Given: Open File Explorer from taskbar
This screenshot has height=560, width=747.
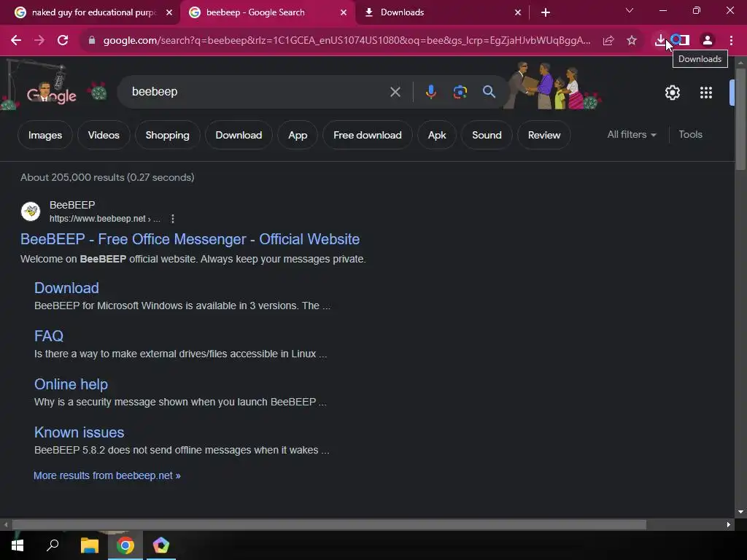Looking at the screenshot, I should pos(89,545).
